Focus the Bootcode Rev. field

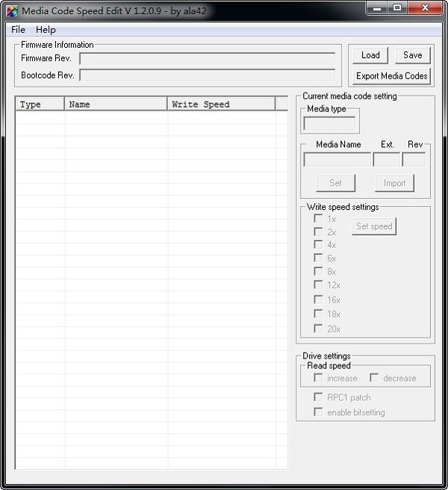point(208,75)
